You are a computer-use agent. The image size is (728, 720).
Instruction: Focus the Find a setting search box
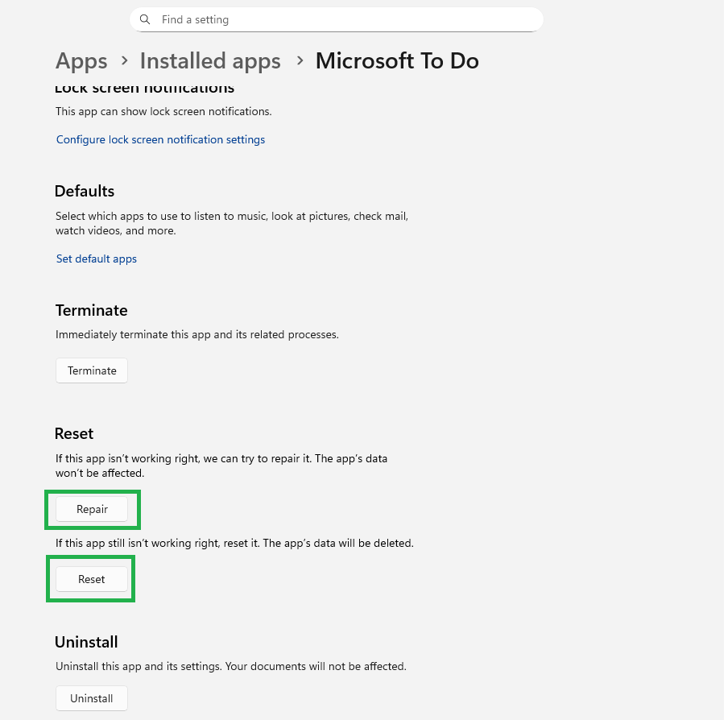click(336, 19)
